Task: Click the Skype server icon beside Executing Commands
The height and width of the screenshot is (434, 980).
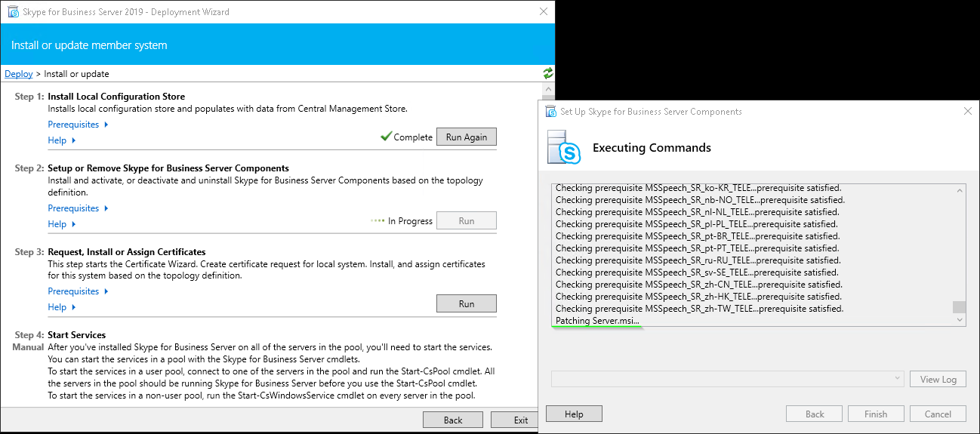Action: (x=565, y=147)
